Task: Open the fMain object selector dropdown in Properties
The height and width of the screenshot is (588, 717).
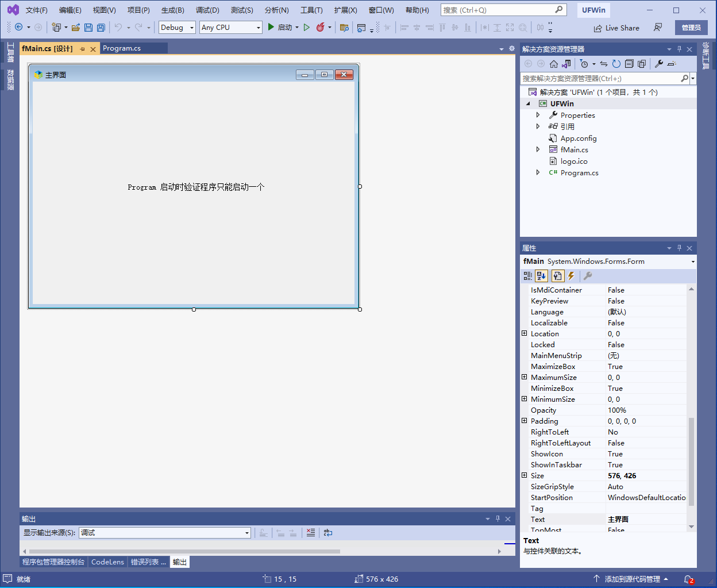Action: pyautogui.click(x=693, y=262)
